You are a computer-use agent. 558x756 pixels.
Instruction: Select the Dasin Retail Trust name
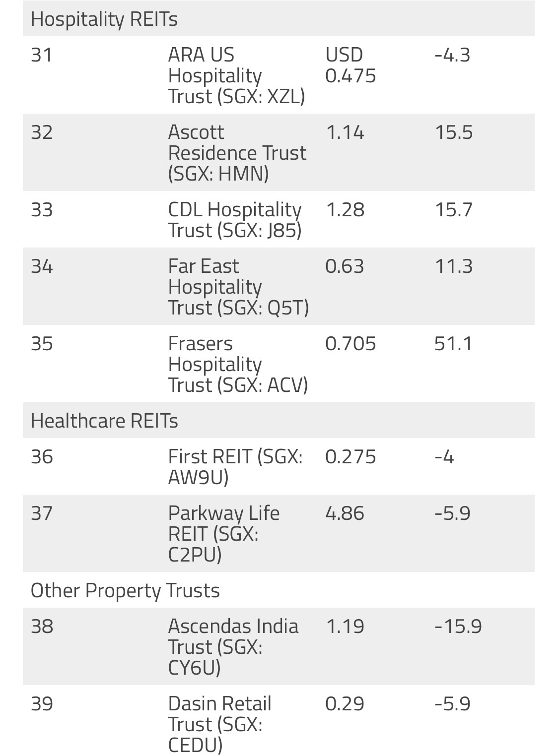pos(220,724)
